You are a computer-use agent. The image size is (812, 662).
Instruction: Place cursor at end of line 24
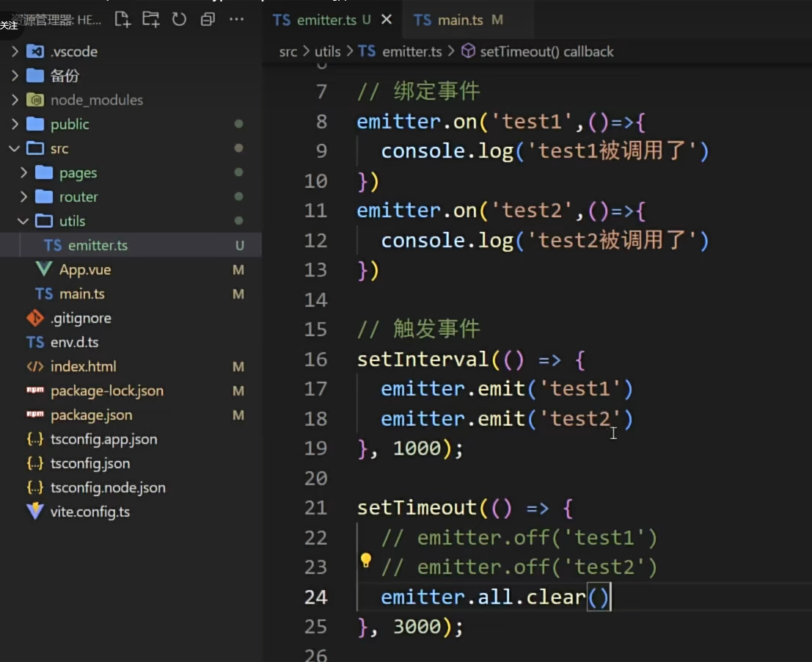pyautogui.click(x=612, y=597)
